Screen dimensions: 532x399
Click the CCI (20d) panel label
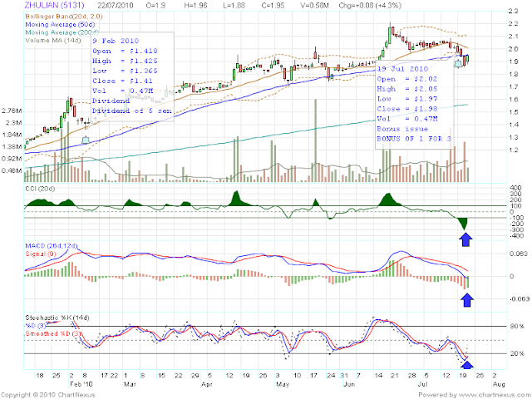(40, 189)
